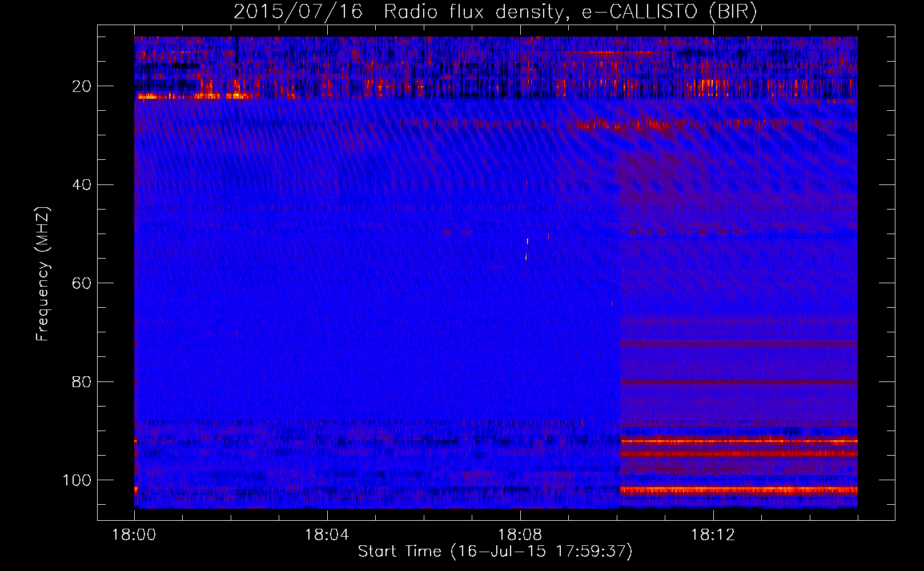The image size is (924, 571).
Task: Click the "60" frequency tick label
Action: [x=82, y=283]
